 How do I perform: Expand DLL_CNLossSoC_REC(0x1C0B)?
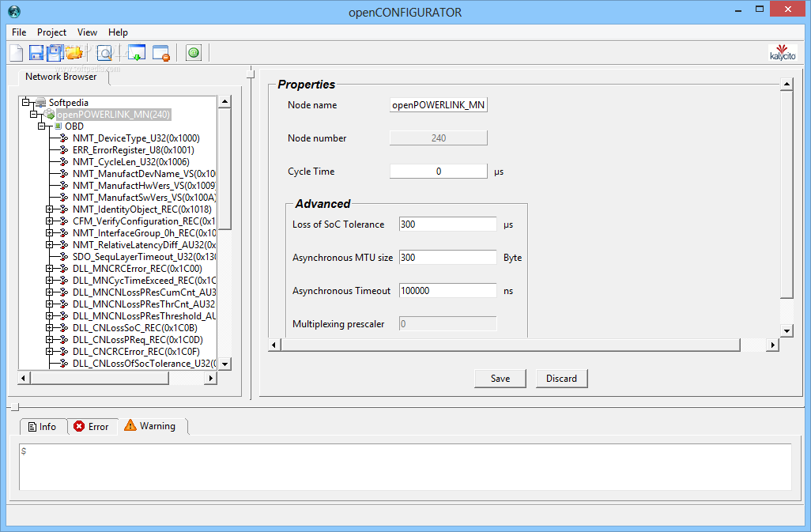coord(50,328)
